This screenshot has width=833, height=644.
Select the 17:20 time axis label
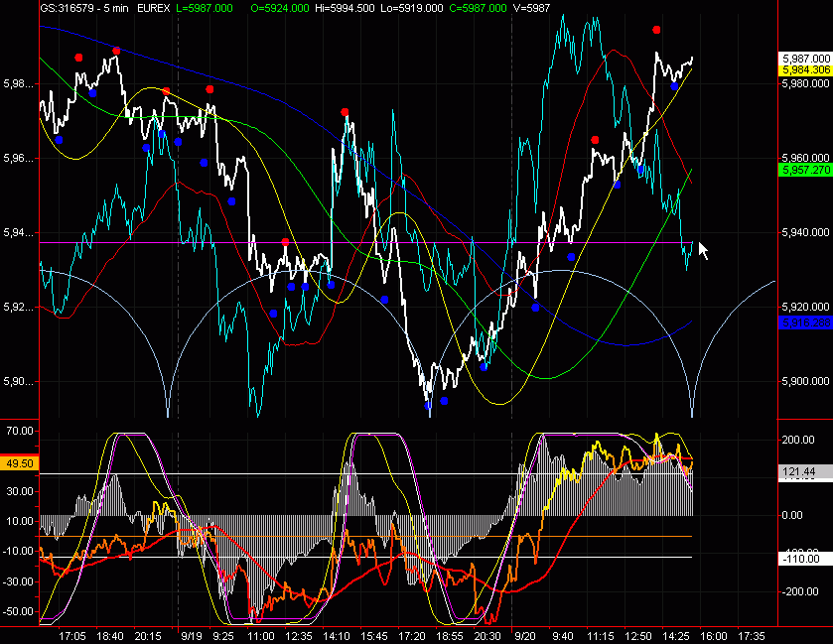(412, 636)
